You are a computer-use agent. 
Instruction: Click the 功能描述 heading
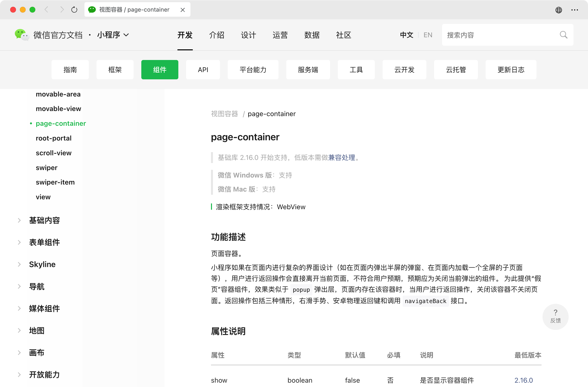tap(228, 237)
